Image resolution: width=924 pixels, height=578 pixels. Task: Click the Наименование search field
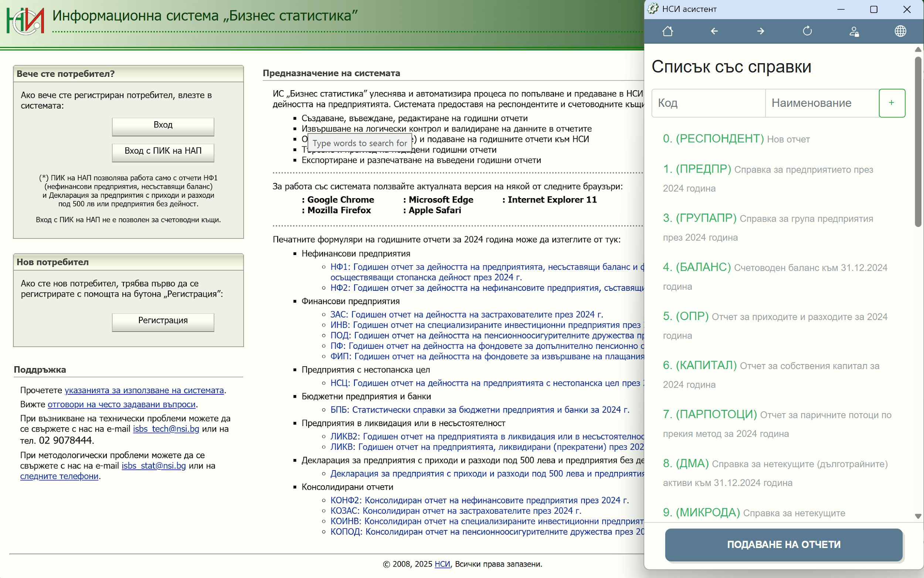click(x=822, y=103)
